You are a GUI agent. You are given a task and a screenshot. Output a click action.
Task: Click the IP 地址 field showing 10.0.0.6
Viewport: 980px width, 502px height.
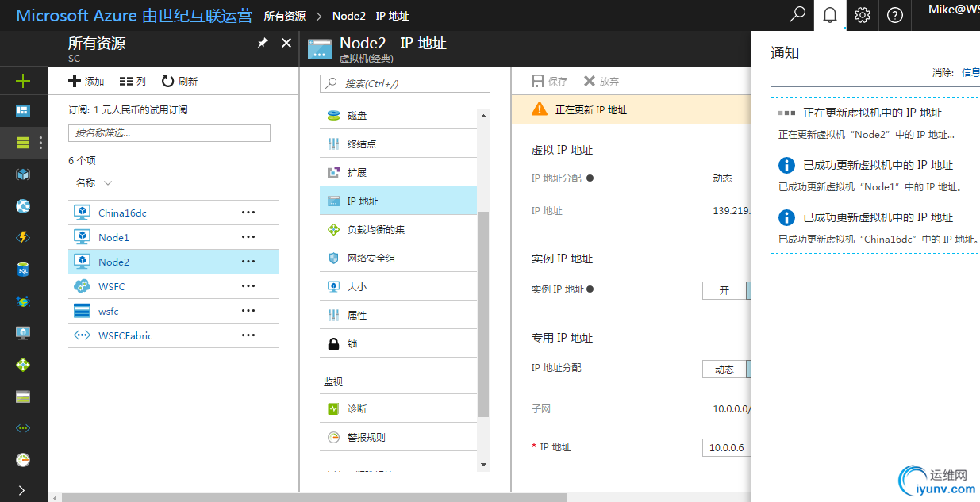[727, 447]
